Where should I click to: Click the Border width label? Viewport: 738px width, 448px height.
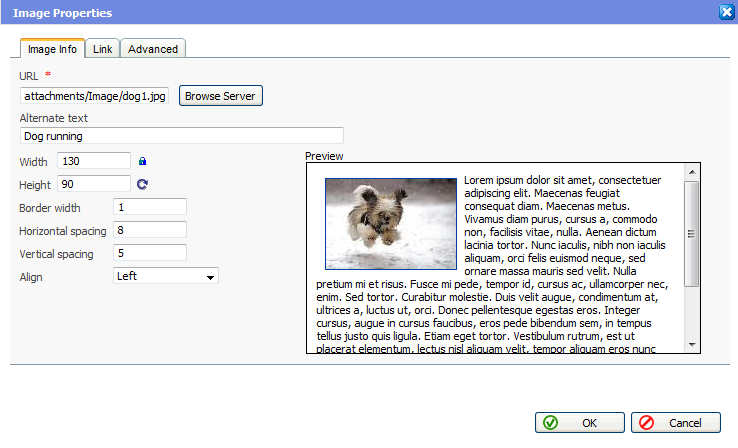tap(49, 208)
